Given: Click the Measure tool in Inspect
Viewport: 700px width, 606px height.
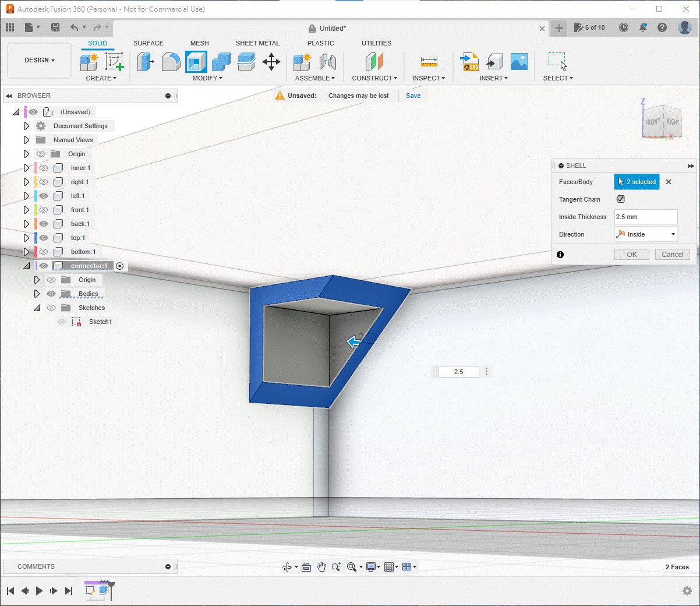Looking at the screenshot, I should 429,61.
